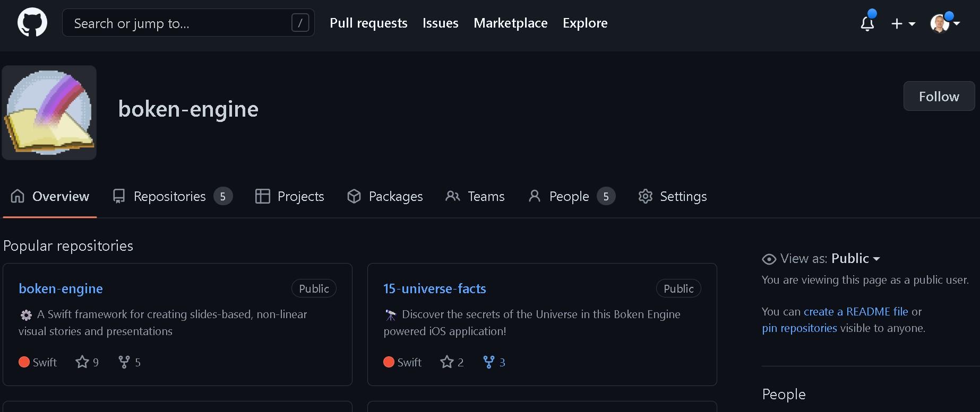View stargazers of 15-universe-facts repository
The width and height of the screenshot is (980, 412).
[452, 362]
